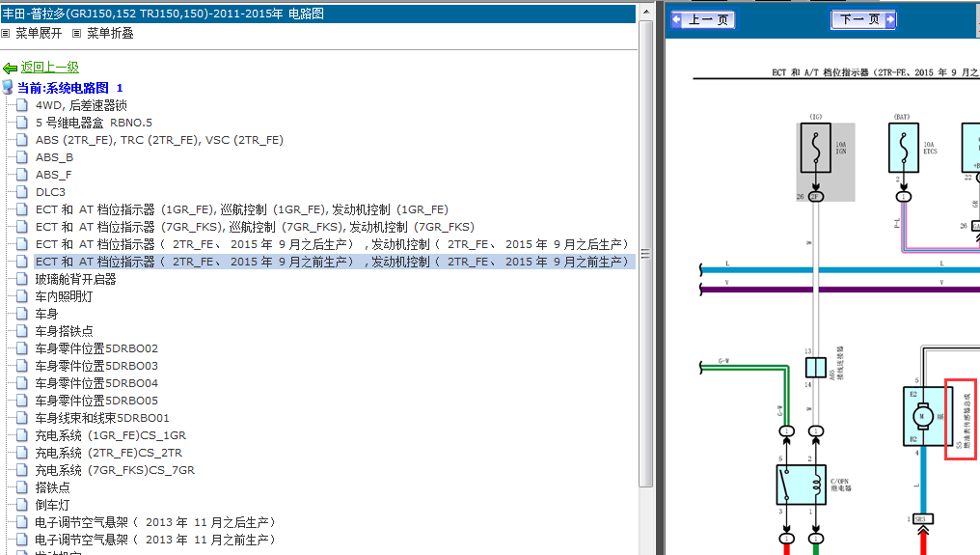Open 车身零件位置5DRBO03 entry
980x555 pixels.
(96, 366)
